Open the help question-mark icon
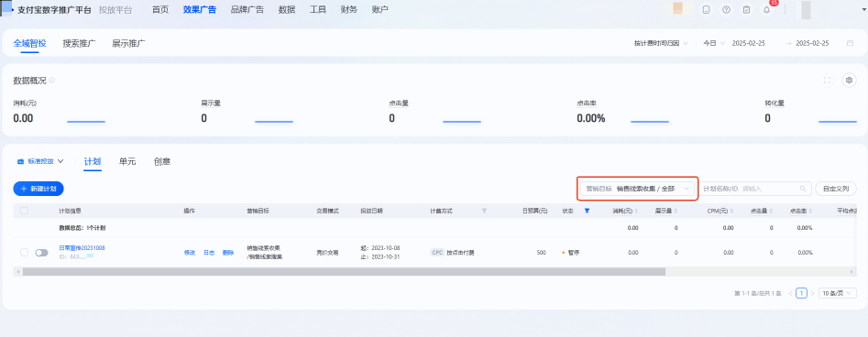 pos(726,10)
